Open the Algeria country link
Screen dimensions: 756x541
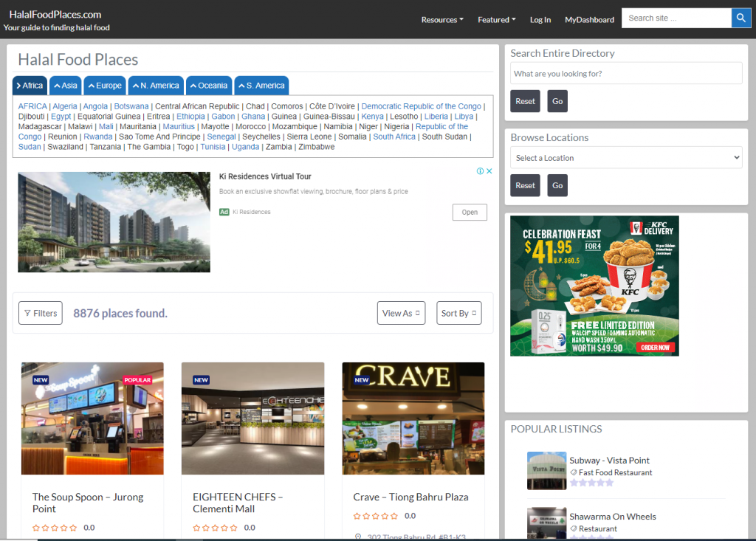pos(65,106)
